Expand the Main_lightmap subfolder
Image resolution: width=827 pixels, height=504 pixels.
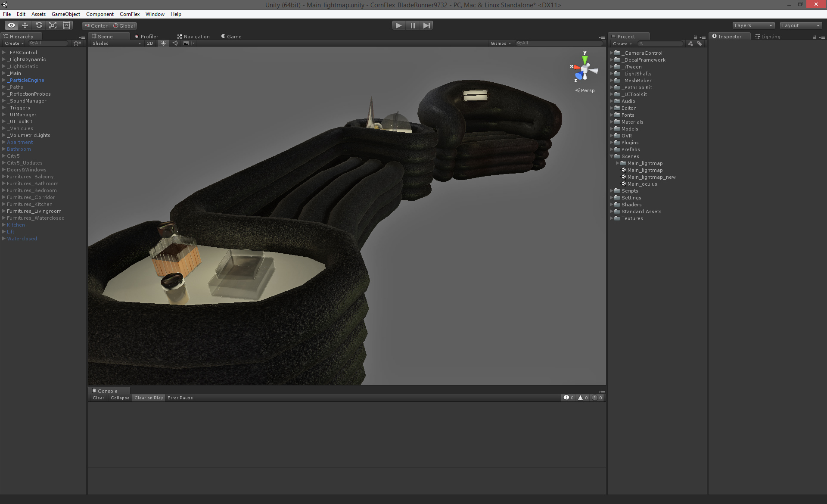[617, 163]
